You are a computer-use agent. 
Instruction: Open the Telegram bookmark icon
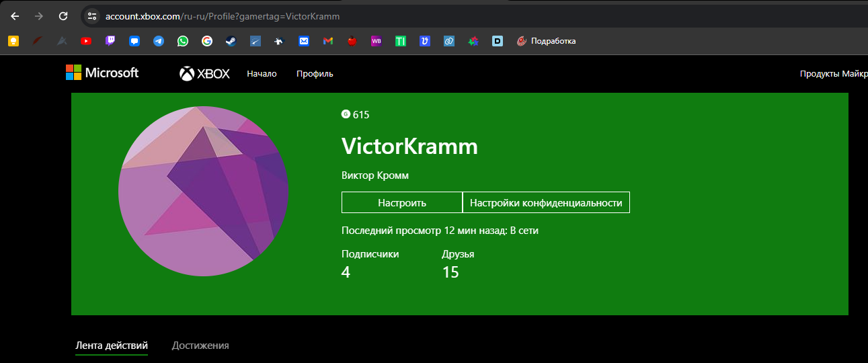159,41
